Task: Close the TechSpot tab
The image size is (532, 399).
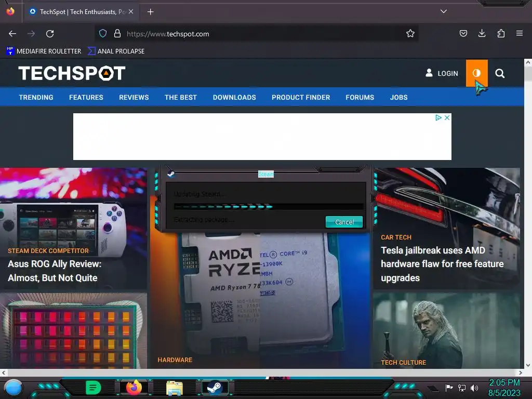Action: coord(131,11)
